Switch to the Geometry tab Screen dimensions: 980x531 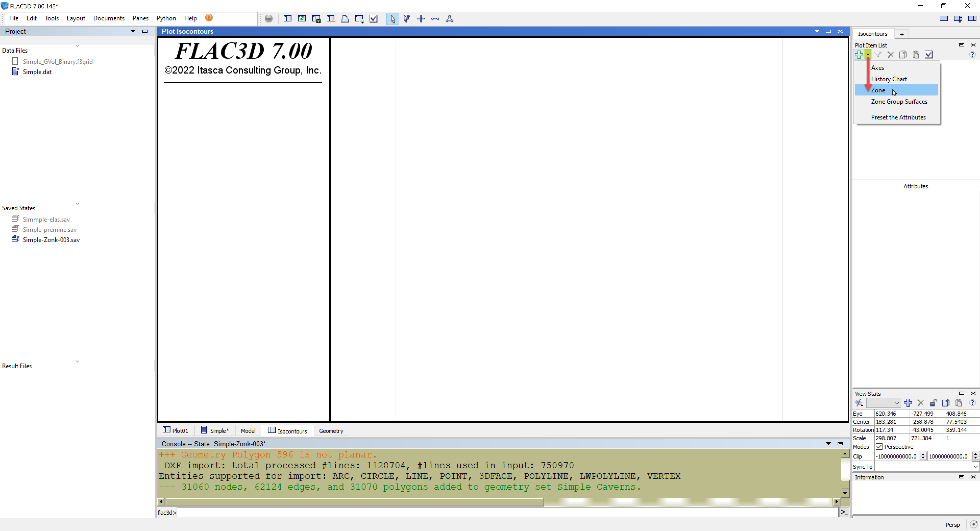[331, 430]
